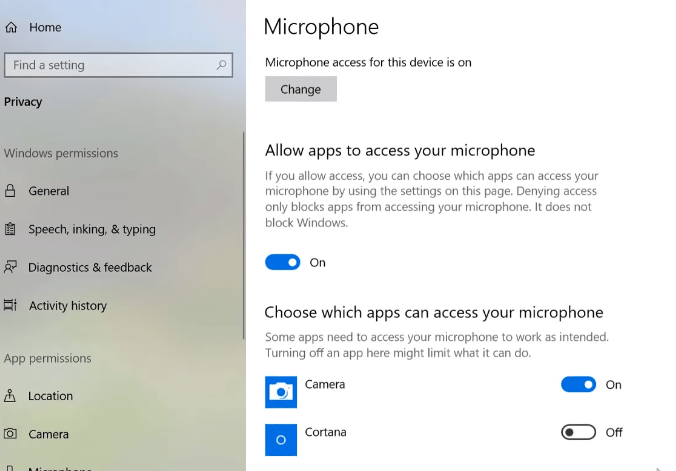Open the General privacy settings page
Screen dimensions: 676x471
pos(49,191)
